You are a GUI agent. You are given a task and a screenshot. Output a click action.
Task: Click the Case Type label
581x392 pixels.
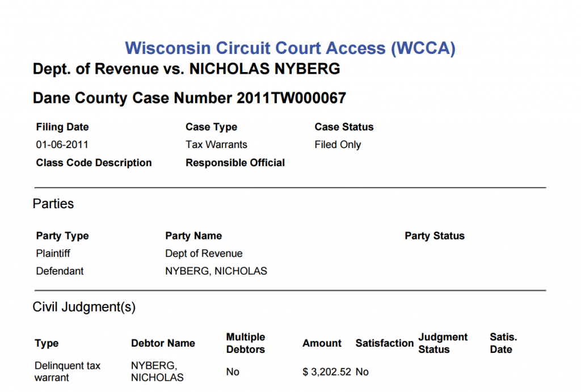pos(211,127)
